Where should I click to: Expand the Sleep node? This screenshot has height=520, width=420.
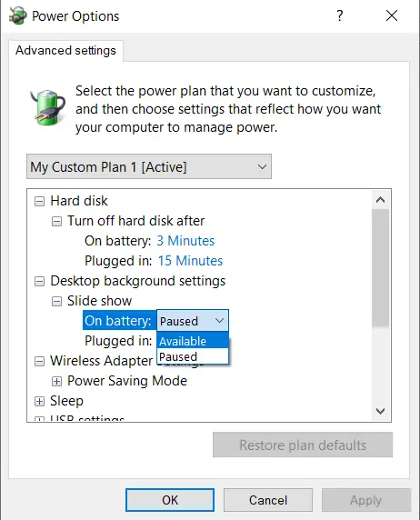[39, 401]
